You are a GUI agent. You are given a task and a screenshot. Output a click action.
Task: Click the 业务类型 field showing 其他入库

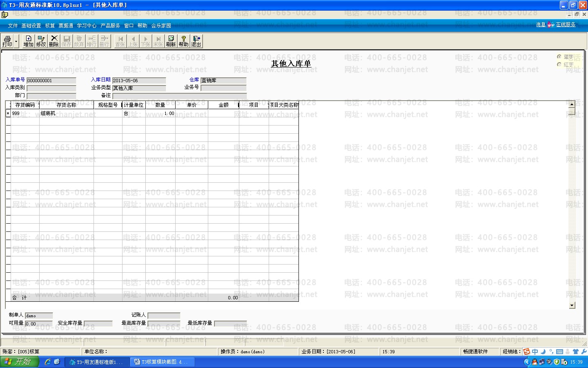click(139, 88)
